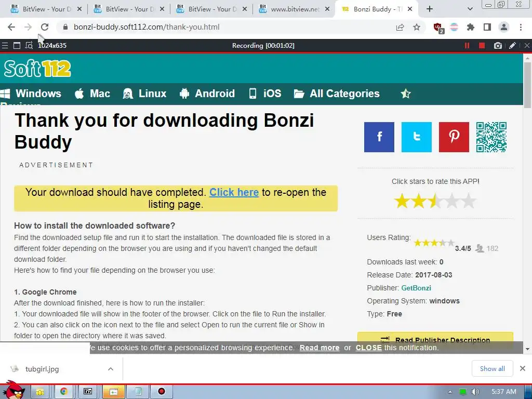
Task: Go back to the previous page
Action: (11, 27)
